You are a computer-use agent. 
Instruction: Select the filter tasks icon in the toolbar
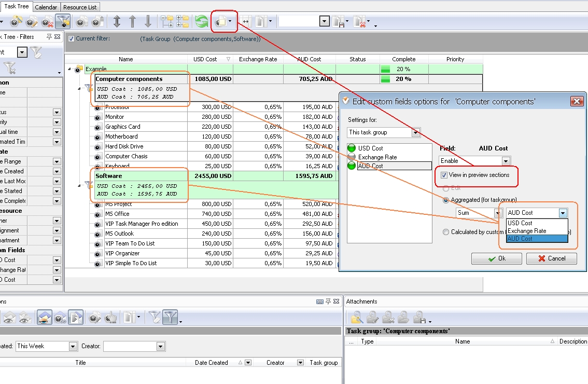pyautogui.click(x=63, y=21)
